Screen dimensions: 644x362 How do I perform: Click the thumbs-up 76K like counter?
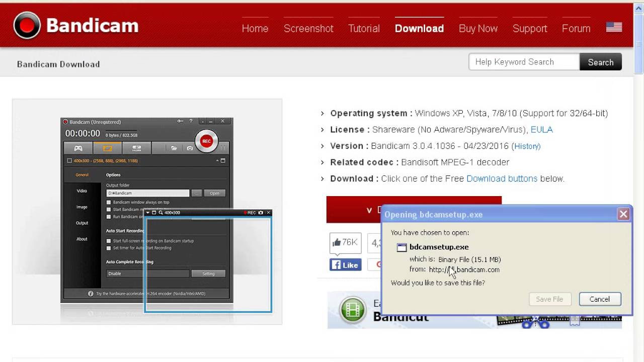(346, 243)
